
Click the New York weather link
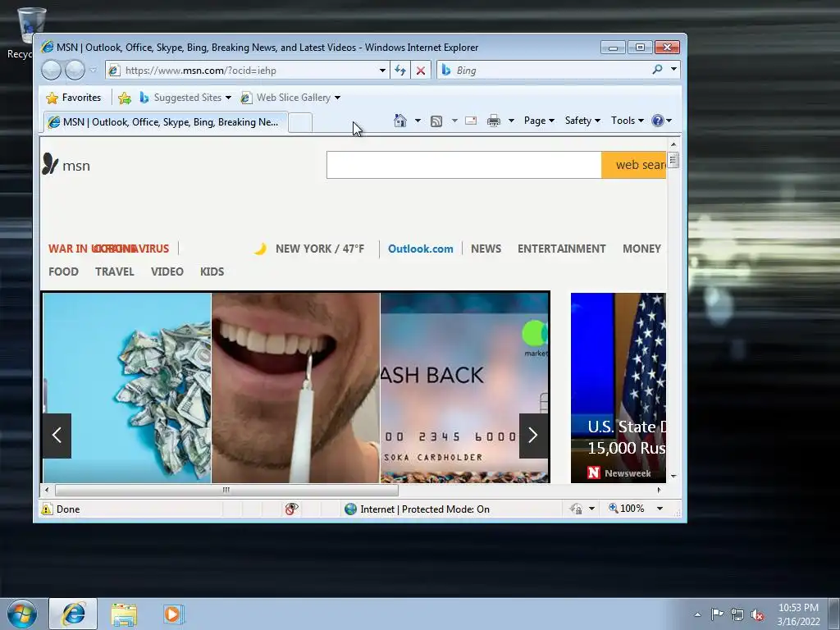(x=310, y=249)
